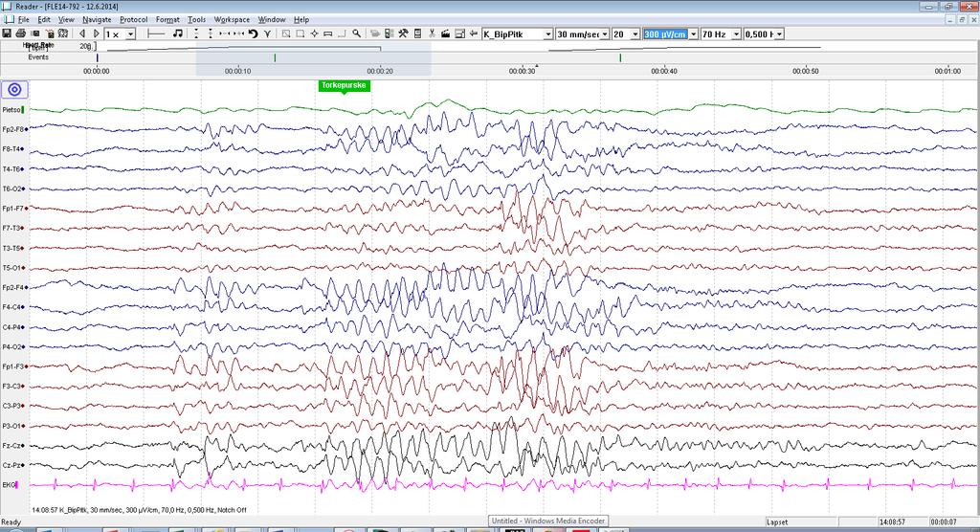Screen dimensions: 980x532
Task: Select the crosshair cursor tool
Action: point(314,33)
